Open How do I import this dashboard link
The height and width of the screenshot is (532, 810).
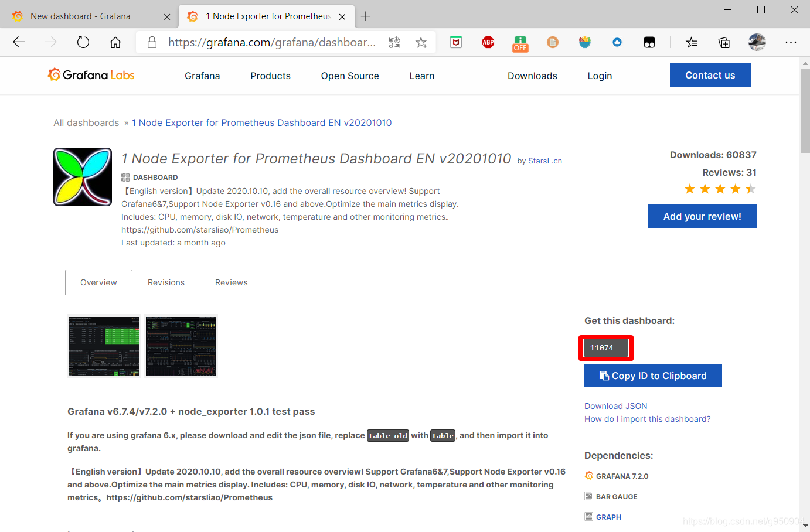click(647, 419)
